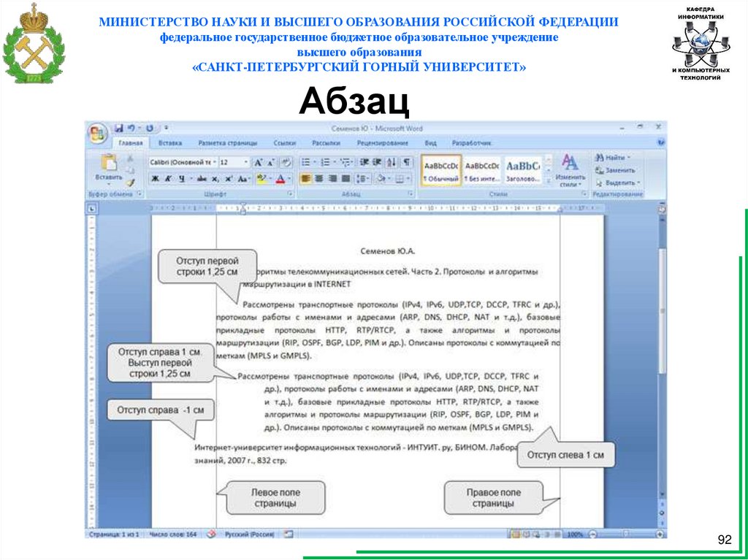The width and height of the screenshot is (748, 560).
Task: Open Word Help question-mark icon
Action: coord(660,142)
